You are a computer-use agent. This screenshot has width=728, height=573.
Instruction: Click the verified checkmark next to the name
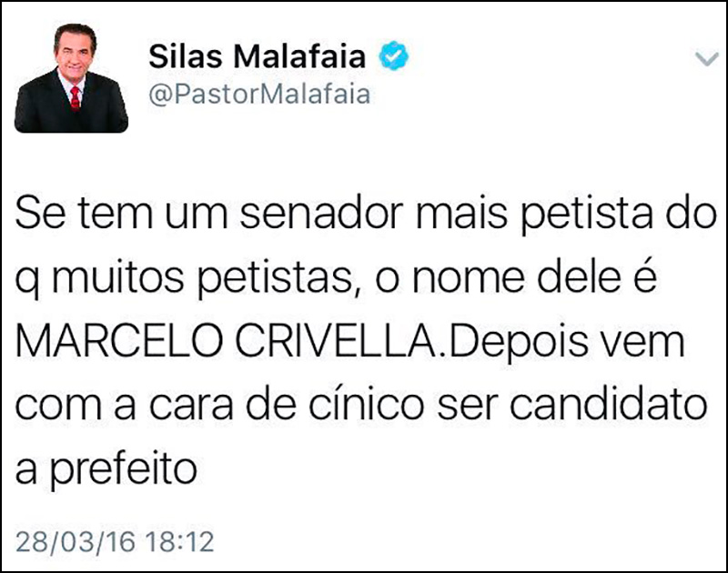tap(393, 52)
